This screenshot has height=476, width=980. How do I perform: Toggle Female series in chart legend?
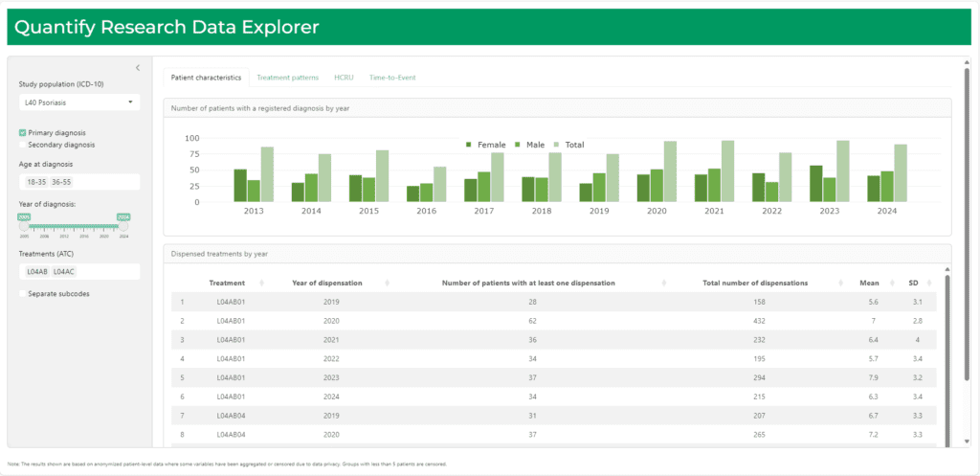485,145
